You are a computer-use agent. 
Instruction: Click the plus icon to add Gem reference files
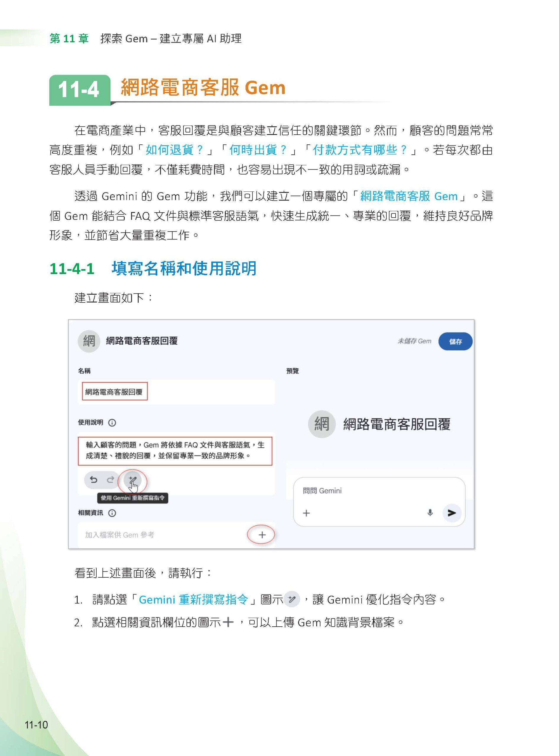[262, 535]
